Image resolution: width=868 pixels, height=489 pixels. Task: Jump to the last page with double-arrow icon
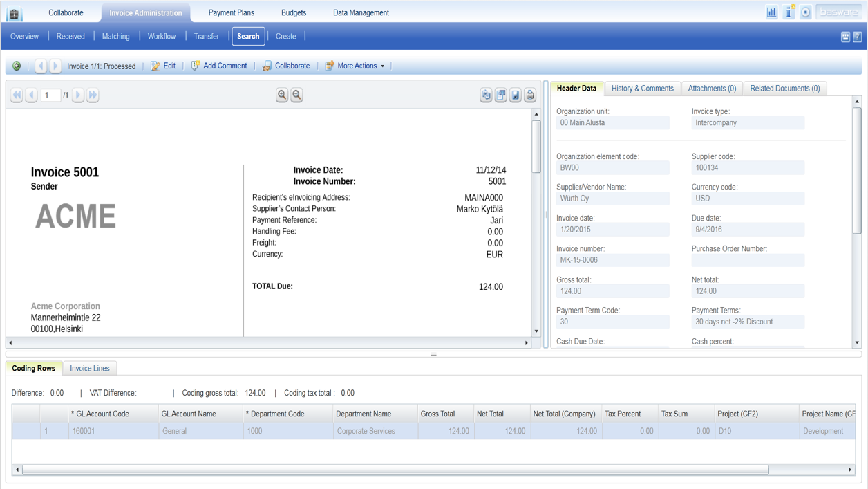92,95
